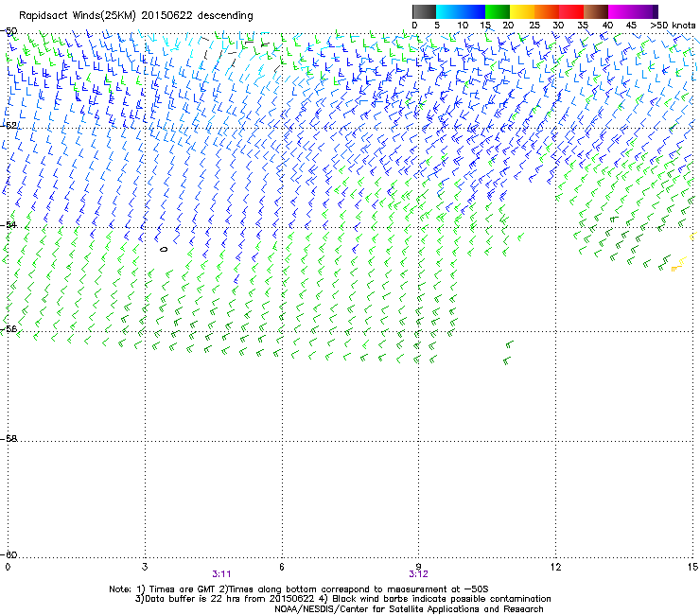Click the purple '3:11' pass time label
Screen dimensions: 700x615
[222, 574]
